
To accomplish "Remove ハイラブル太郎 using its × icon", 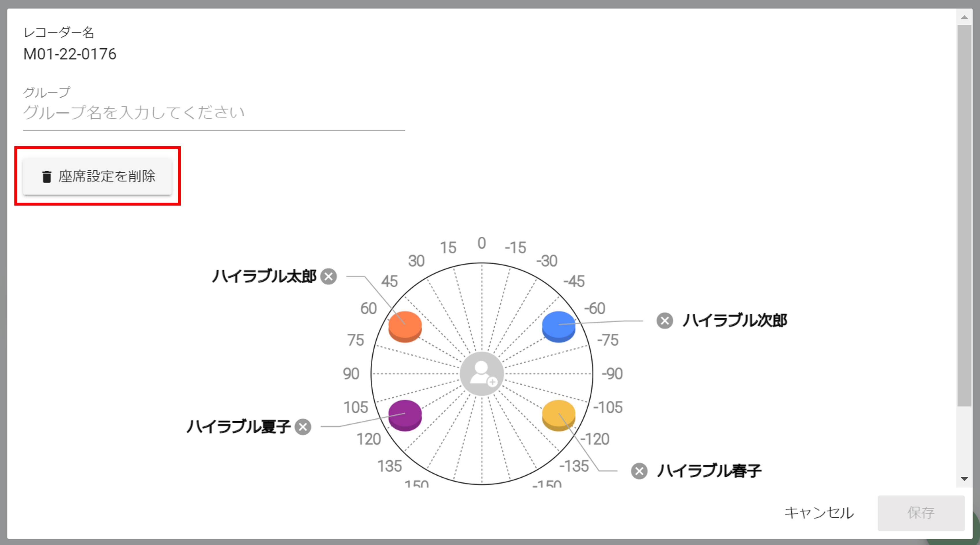I will coord(329,277).
